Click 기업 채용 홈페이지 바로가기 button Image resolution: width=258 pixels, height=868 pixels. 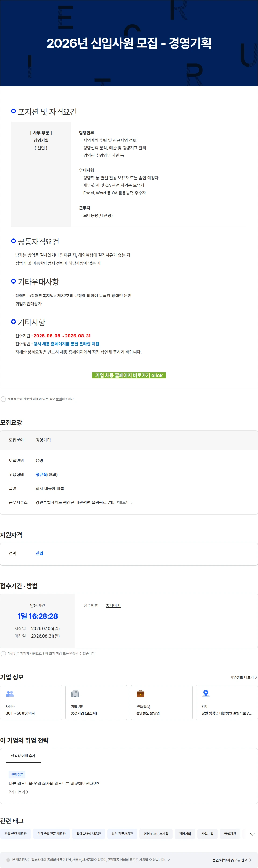[129, 375]
